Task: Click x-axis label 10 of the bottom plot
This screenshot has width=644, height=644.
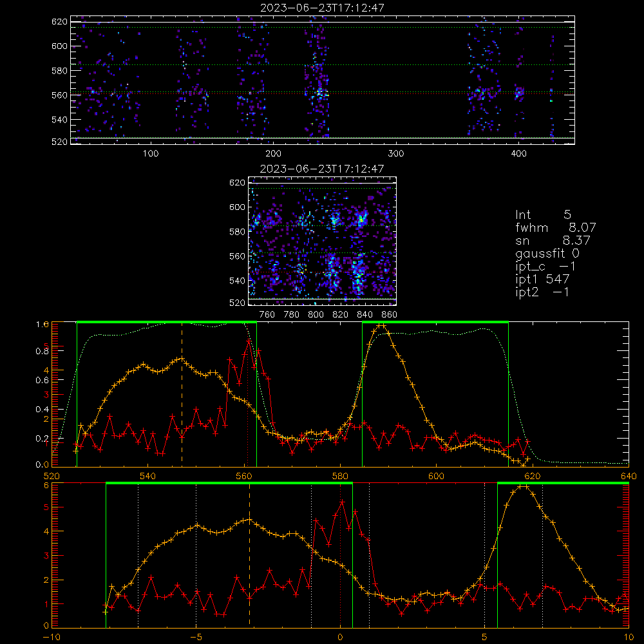Action: tap(629, 638)
